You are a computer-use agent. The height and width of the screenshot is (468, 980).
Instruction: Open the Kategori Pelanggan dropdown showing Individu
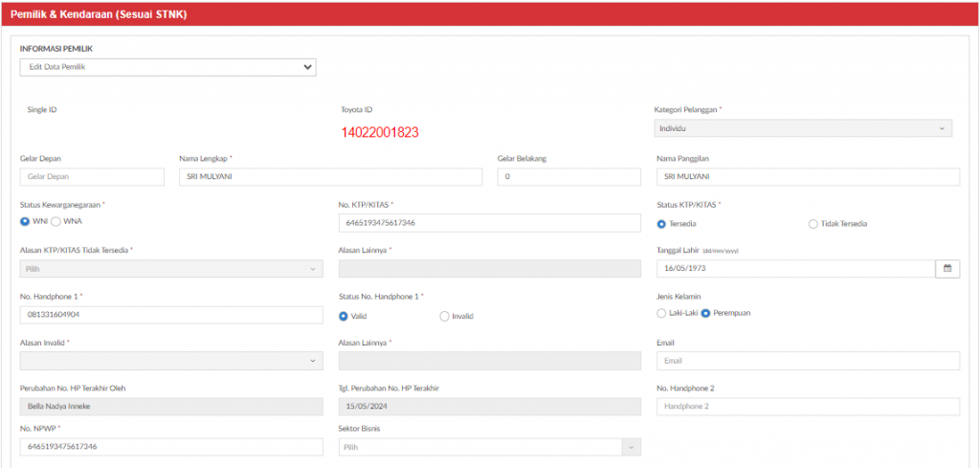(803, 128)
